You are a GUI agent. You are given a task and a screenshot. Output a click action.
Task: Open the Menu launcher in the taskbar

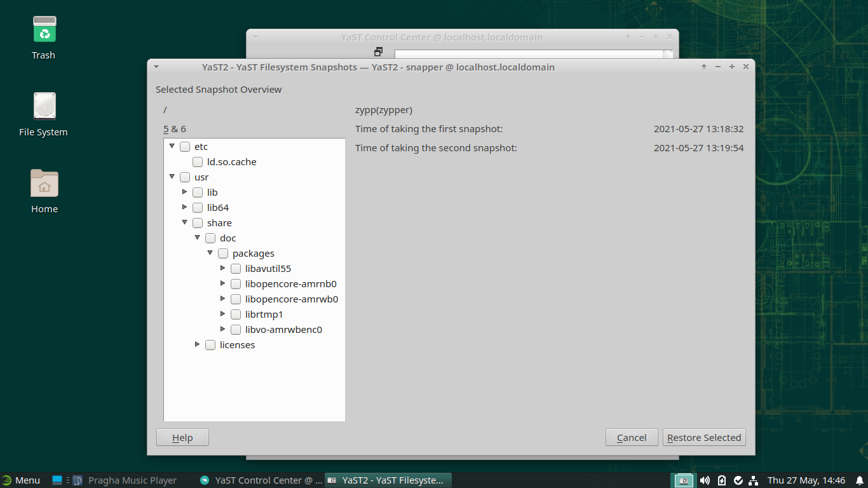21,480
